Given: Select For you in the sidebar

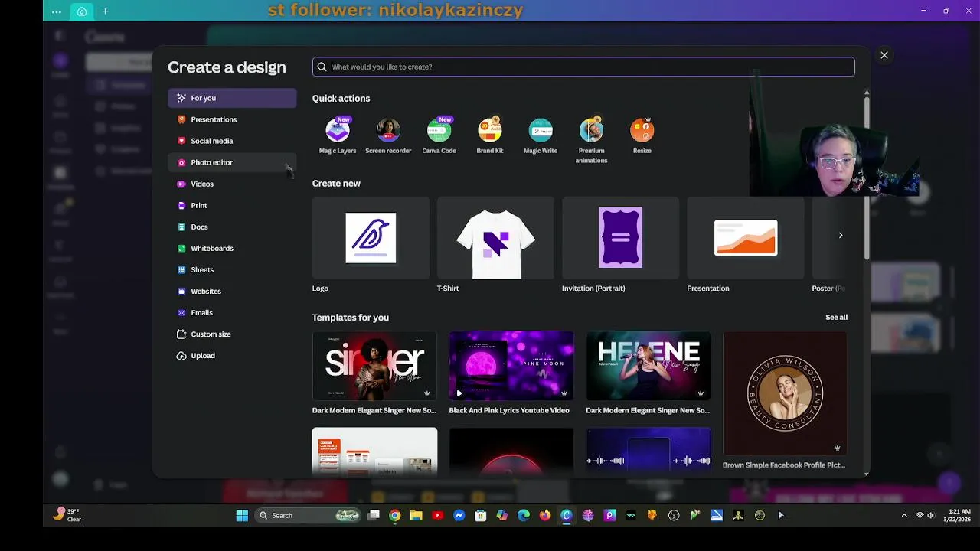Looking at the screenshot, I should tap(232, 98).
